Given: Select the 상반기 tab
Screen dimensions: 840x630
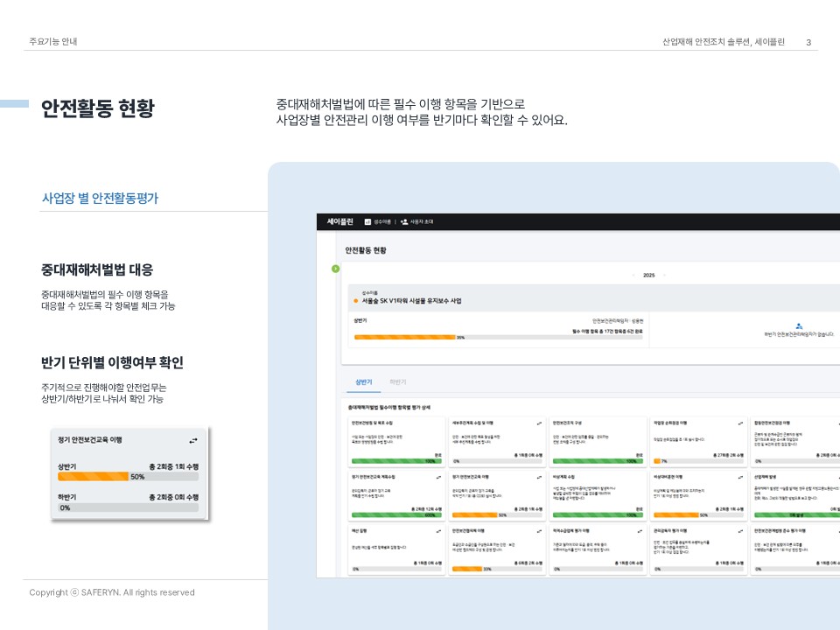Looking at the screenshot, I should pyautogui.click(x=363, y=382).
